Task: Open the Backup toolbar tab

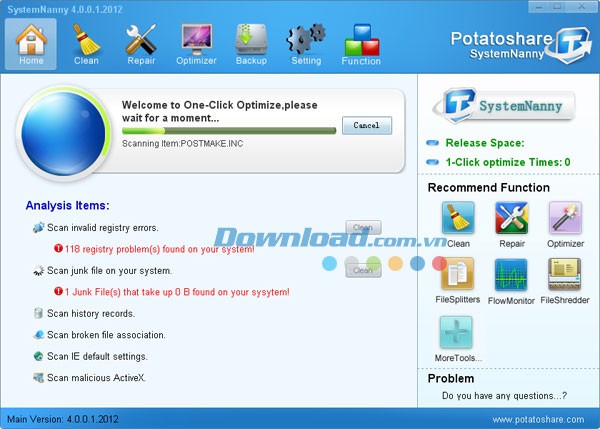Action: coord(251,44)
